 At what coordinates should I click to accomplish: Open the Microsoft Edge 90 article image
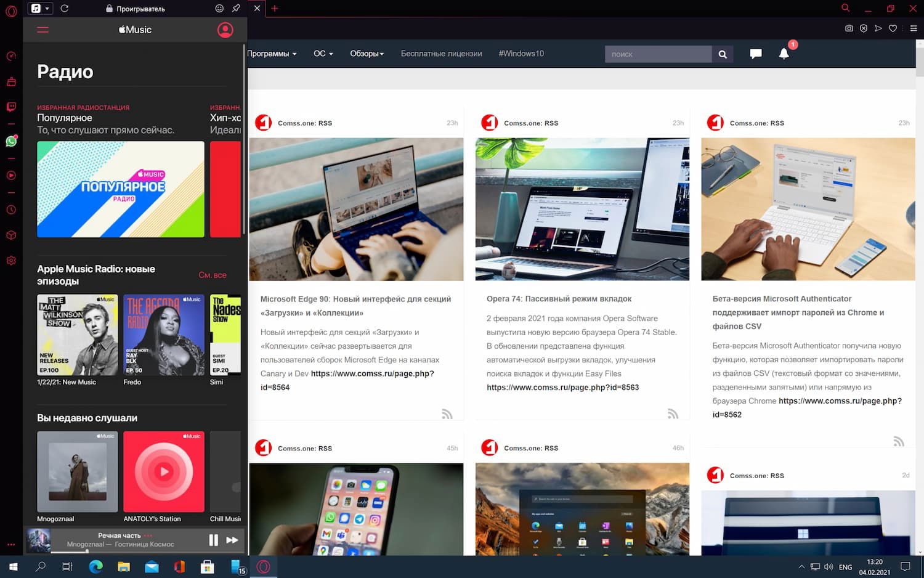coord(356,209)
